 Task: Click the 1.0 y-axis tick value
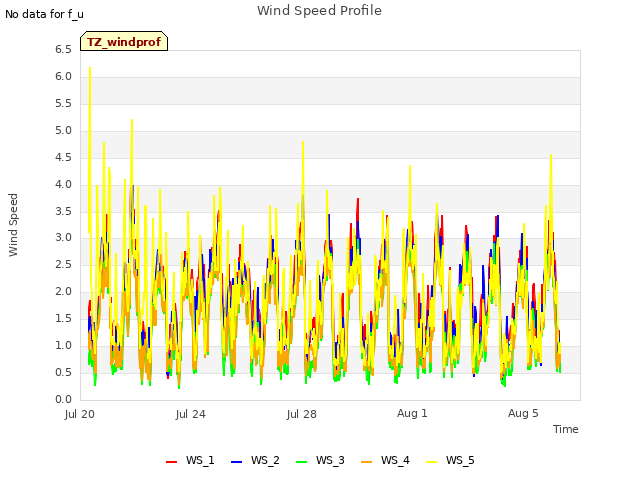(x=63, y=346)
